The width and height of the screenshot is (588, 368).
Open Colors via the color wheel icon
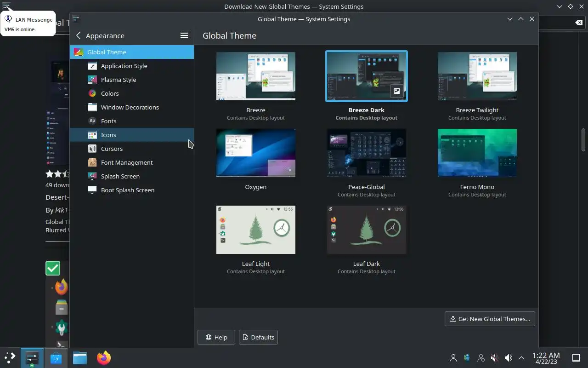point(92,93)
